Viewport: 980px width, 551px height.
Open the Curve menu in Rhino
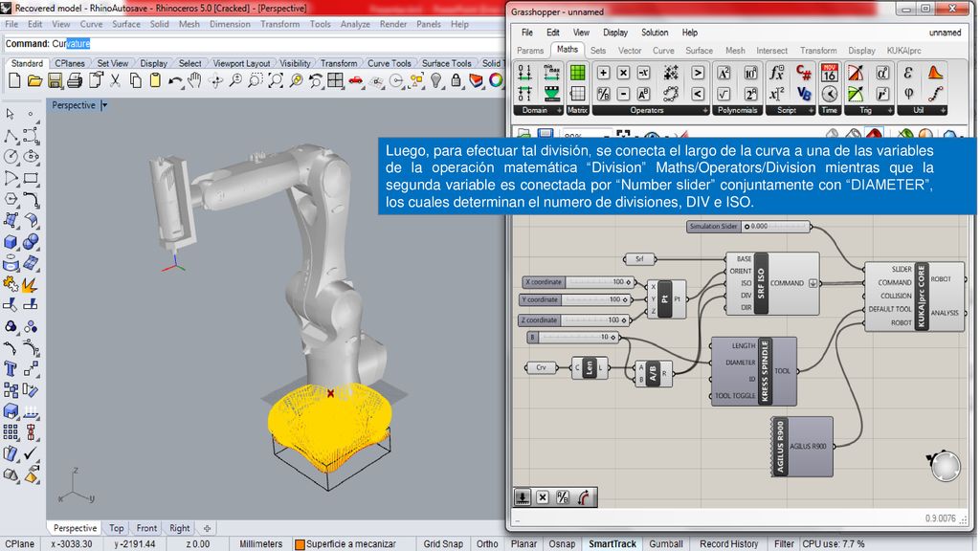(x=91, y=24)
